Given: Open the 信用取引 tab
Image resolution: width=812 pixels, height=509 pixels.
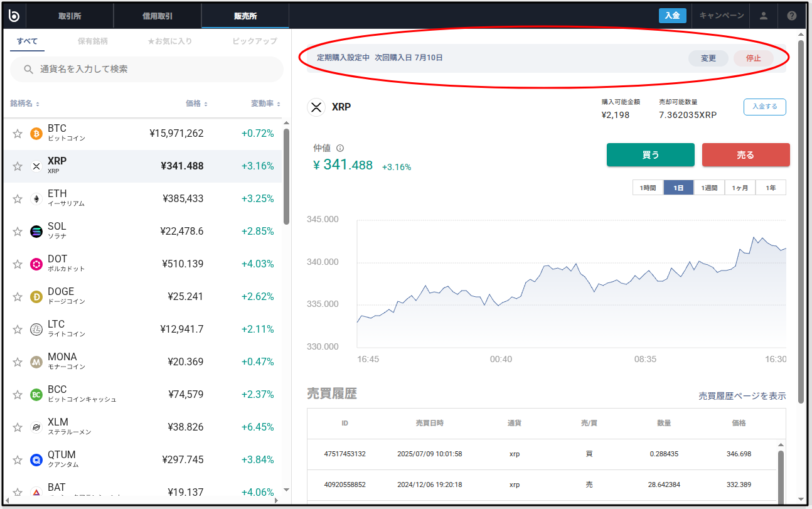Looking at the screenshot, I should [x=158, y=16].
